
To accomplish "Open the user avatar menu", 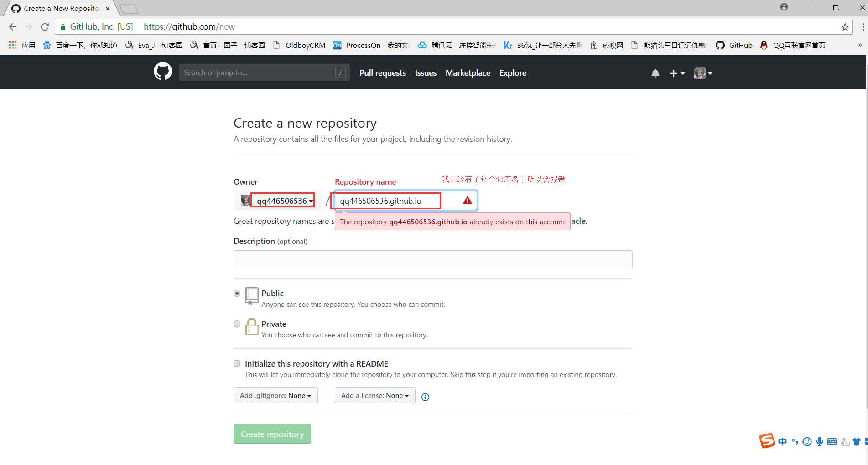I will click(x=703, y=73).
